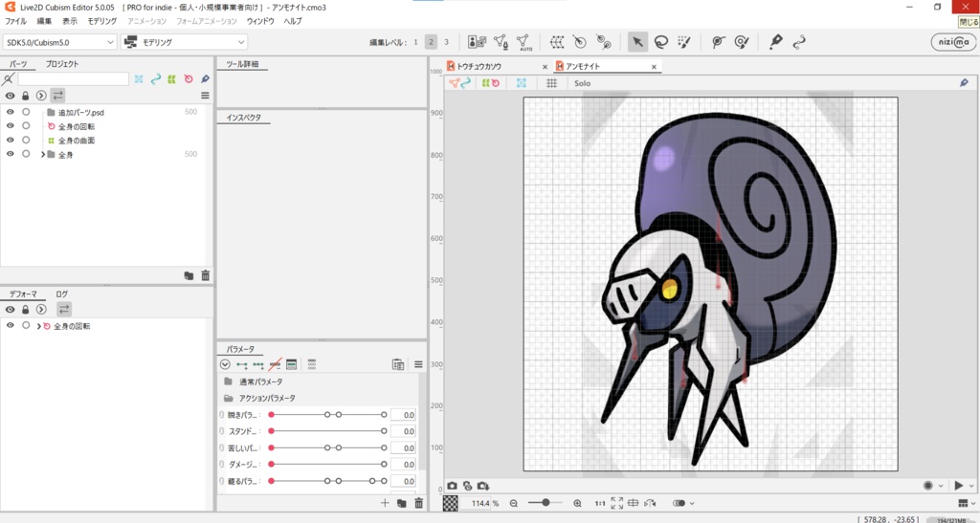980x523 pixels.
Task: Focus the parts search input field
Action: pos(73,79)
